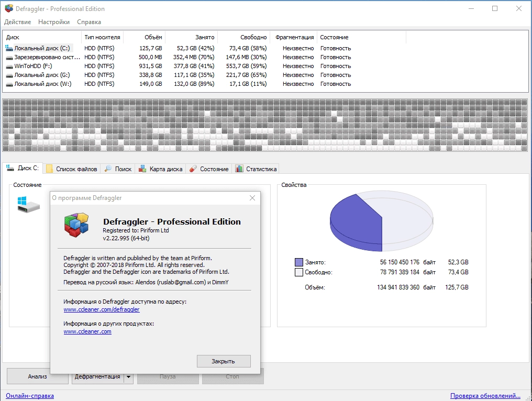
Task: Click the Занято purple color swatch
Action: 299,262
